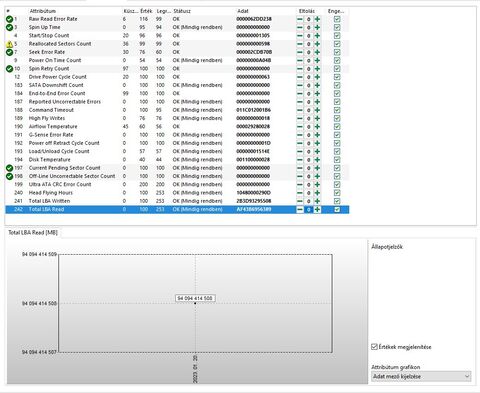Toggle enable checkbox for Reallocated Sectors Count
Viewport: 480px width, 393px height.
[x=337, y=44]
